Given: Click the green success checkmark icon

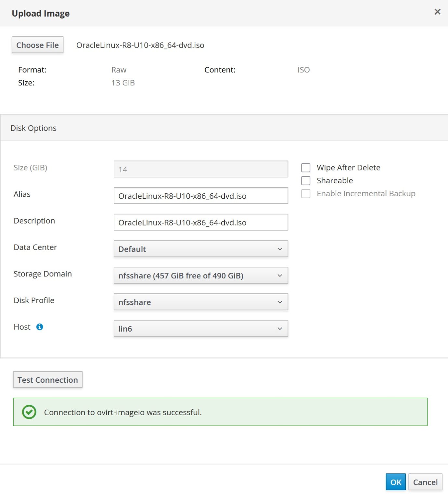Looking at the screenshot, I should point(29,412).
